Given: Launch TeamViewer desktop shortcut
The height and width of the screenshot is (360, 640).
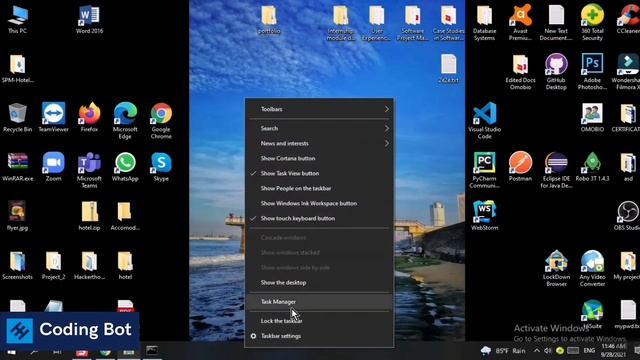Looking at the screenshot, I should [x=53, y=118].
